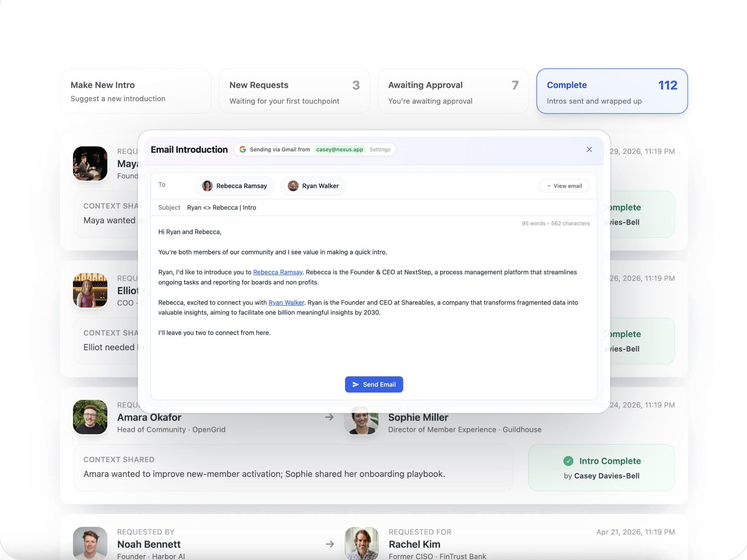Click Sophie Miller's profile photo
Image resolution: width=747 pixels, height=560 pixels.
[361, 420]
